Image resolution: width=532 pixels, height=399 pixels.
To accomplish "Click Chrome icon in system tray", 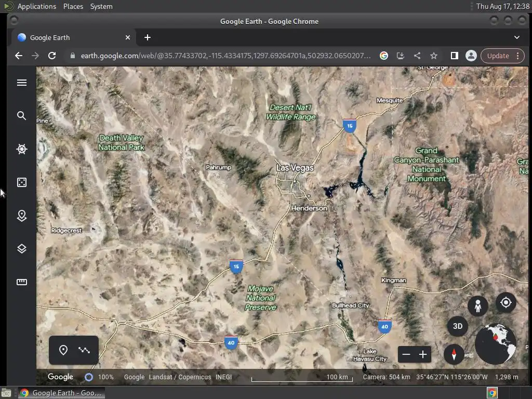I will [x=492, y=393].
